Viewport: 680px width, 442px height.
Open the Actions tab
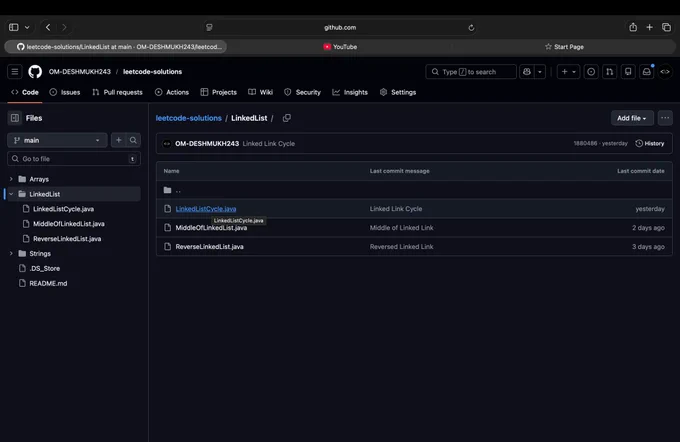172,92
